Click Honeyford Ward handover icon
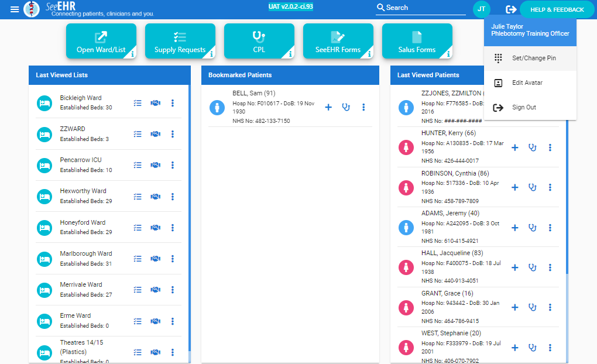Screen dimensions: 597x364 (x=155, y=228)
